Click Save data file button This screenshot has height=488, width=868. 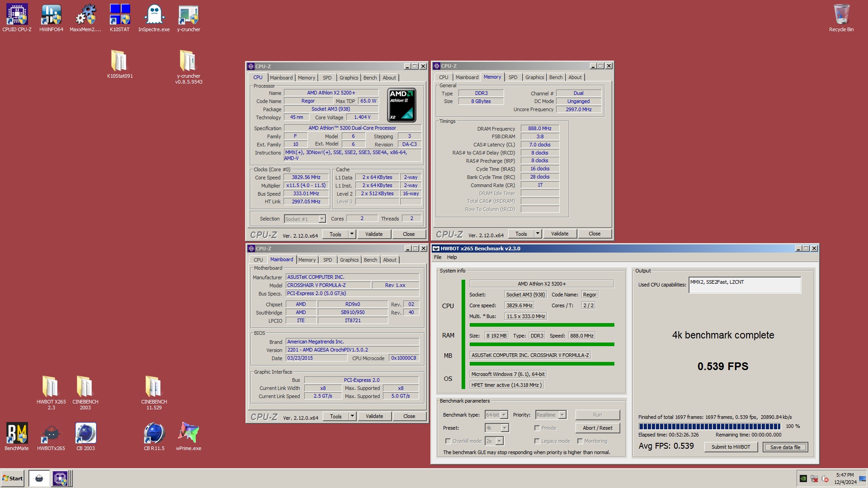click(x=785, y=447)
